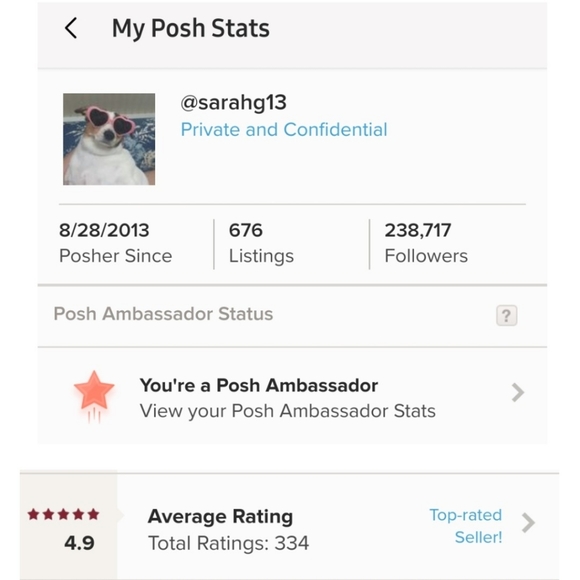
Task: Expand Posh Ambassador stats with the chevron
Action: (x=518, y=392)
